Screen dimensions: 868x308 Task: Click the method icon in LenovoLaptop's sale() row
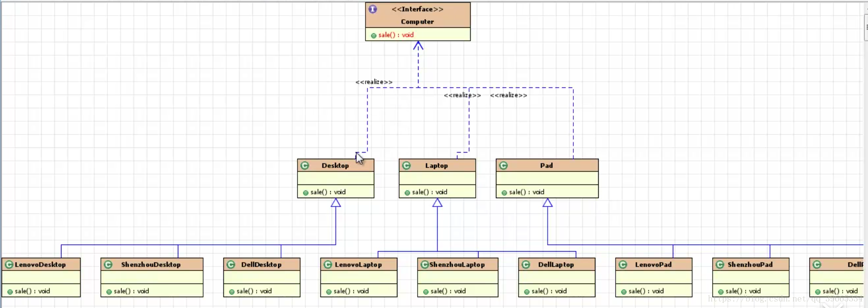[x=329, y=292]
